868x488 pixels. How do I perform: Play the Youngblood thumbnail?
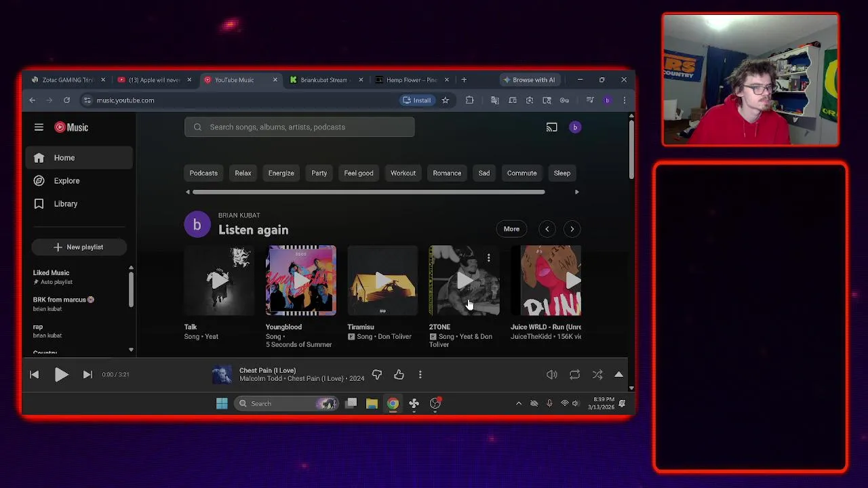coord(301,281)
